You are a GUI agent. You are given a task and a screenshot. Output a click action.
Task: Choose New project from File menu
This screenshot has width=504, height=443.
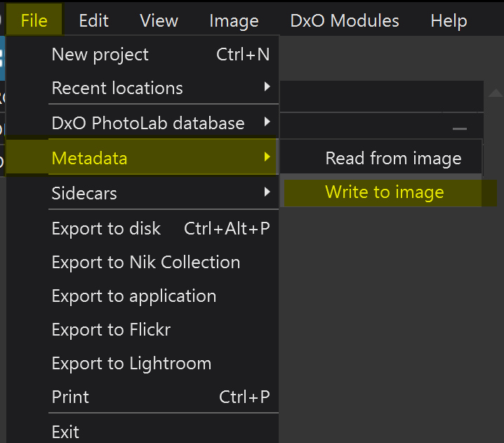pos(100,54)
